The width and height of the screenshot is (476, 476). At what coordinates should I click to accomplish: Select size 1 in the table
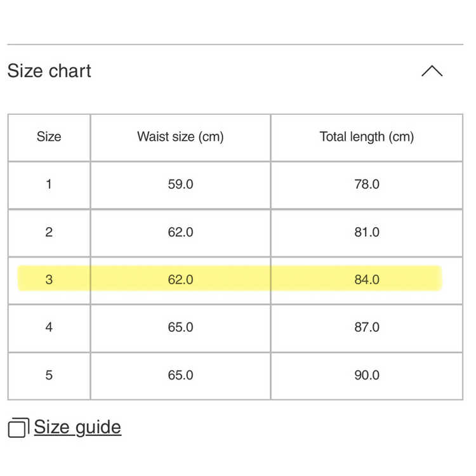pyautogui.click(x=49, y=185)
